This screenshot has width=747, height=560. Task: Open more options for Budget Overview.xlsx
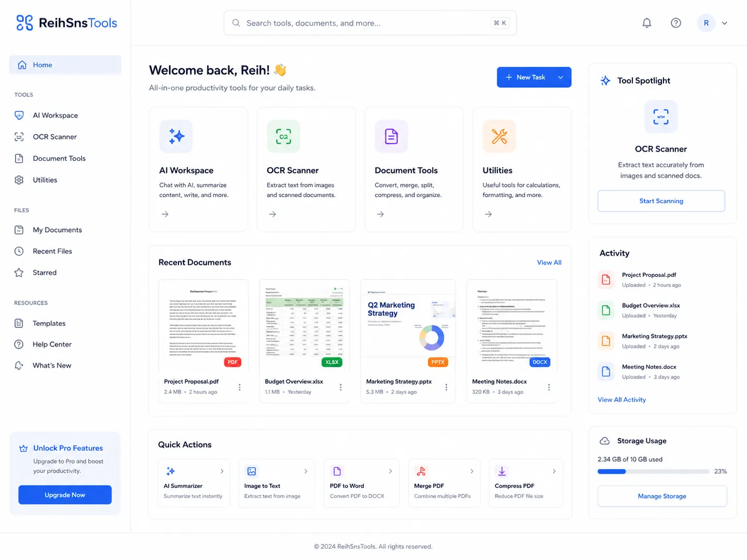tap(340, 387)
